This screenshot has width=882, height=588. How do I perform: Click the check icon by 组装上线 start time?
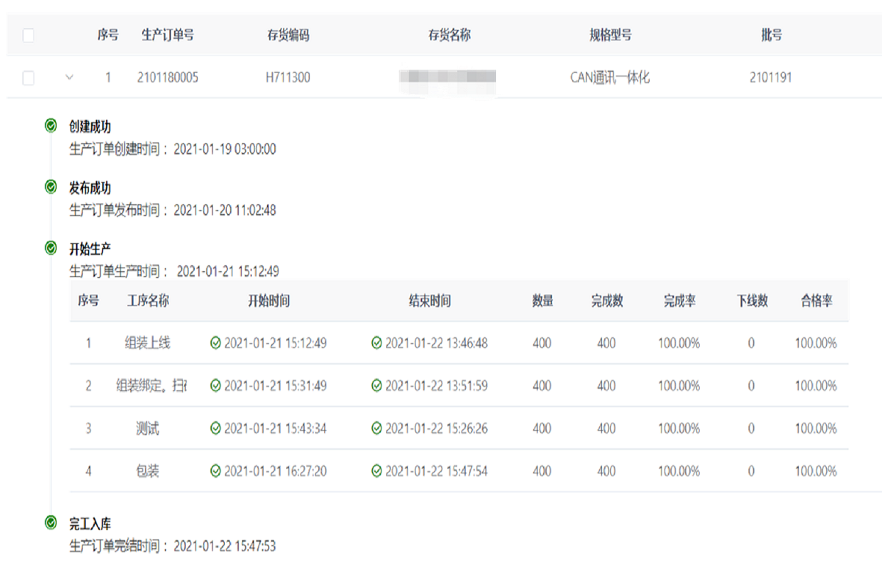point(215,343)
